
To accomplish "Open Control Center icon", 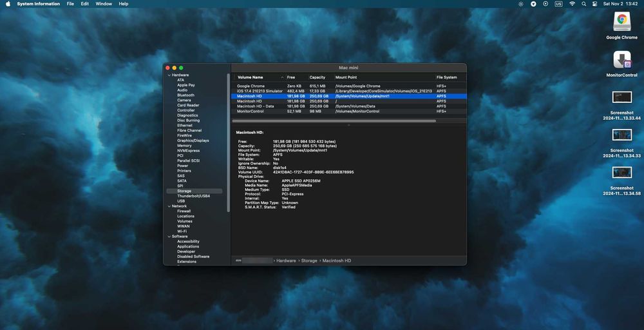I will point(594,4).
